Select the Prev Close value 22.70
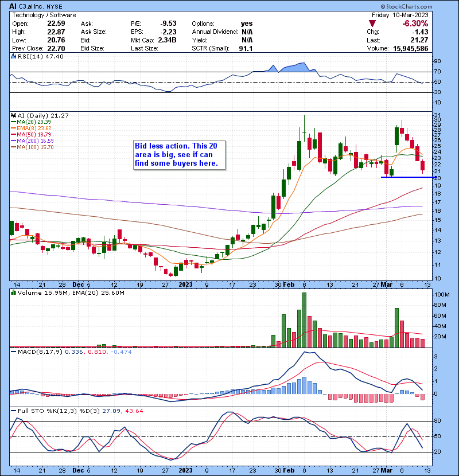 pyautogui.click(x=56, y=49)
